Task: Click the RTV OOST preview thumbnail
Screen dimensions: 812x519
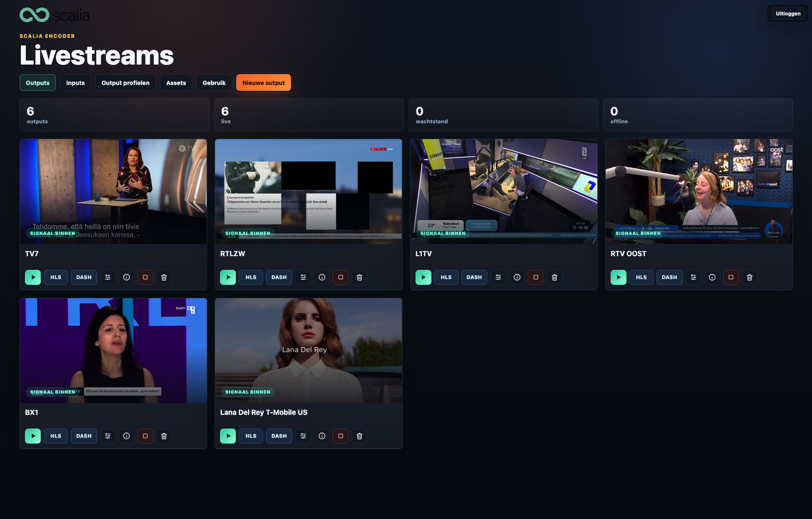Action: [x=699, y=192]
